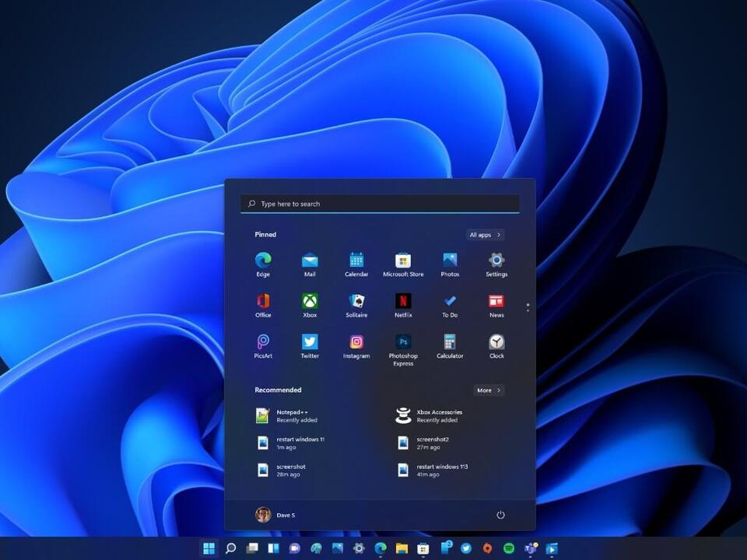Open the Clock app
This screenshot has width=747, height=560.
point(496,346)
